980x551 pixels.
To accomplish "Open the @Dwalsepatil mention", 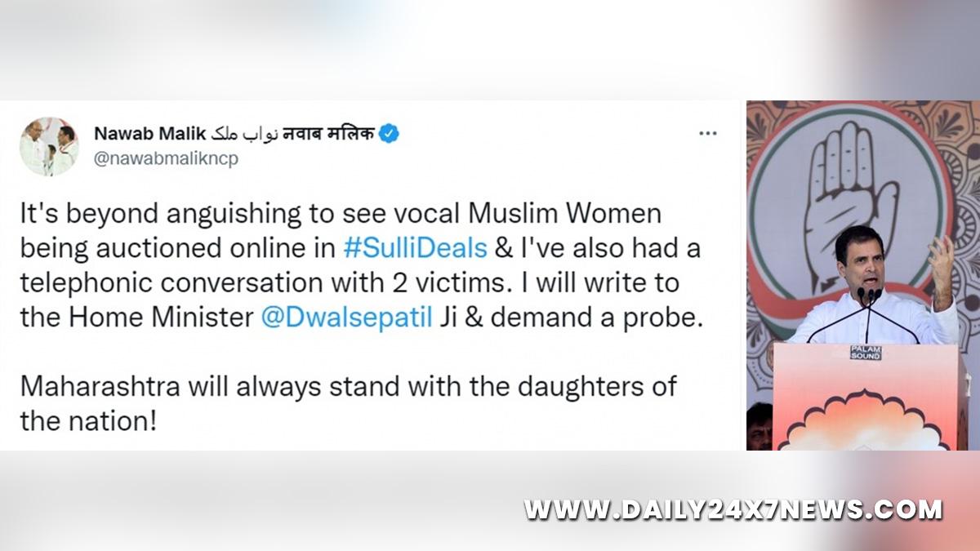I will [345, 317].
